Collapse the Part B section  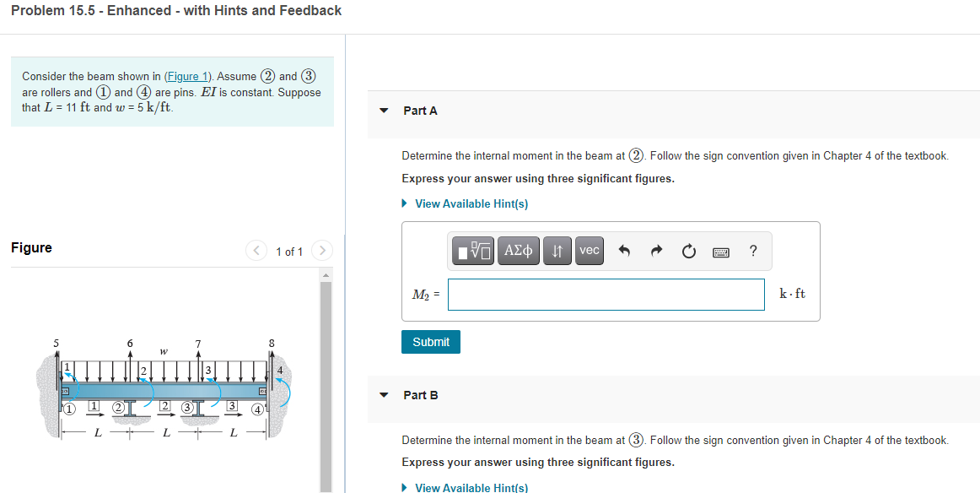[x=384, y=394]
